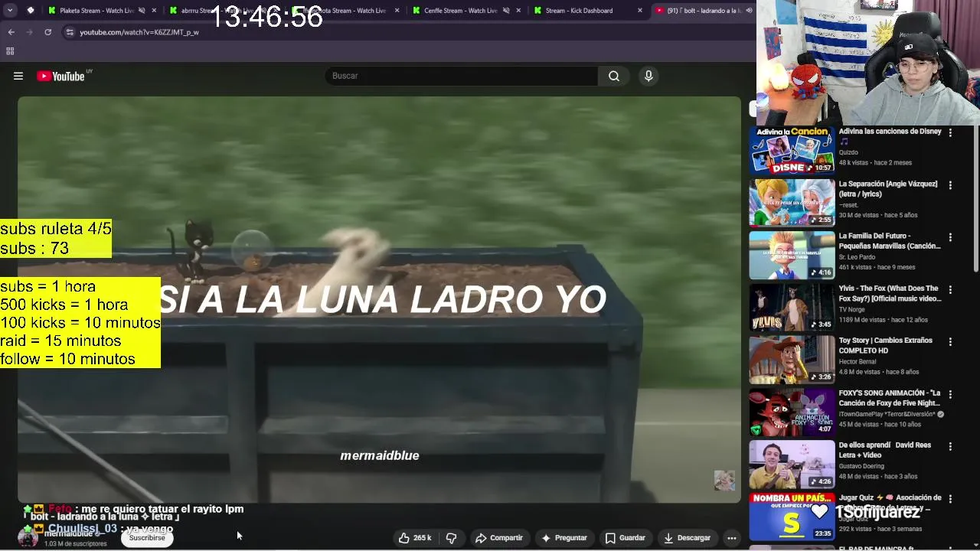This screenshot has height=551, width=980.
Task: Open FOXY'S SONG ANIMACIÓN video title
Action: [889, 398]
